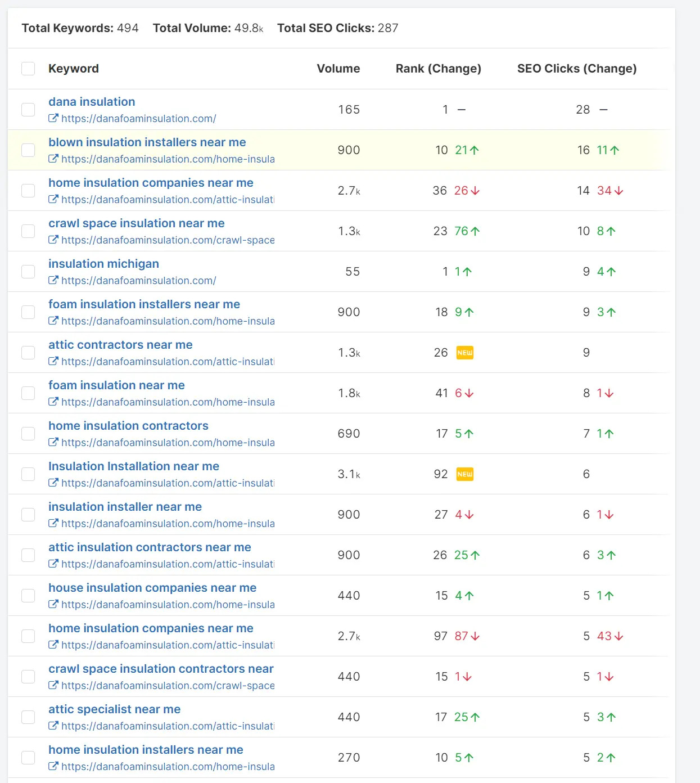700x783 pixels.
Task: Click external link icon under foam insulation near me
Action: coord(53,402)
